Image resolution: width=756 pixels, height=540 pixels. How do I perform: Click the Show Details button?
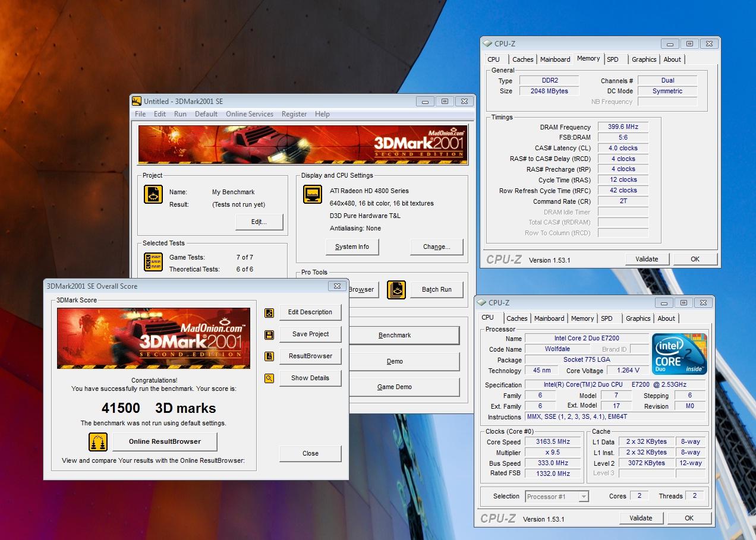point(310,378)
